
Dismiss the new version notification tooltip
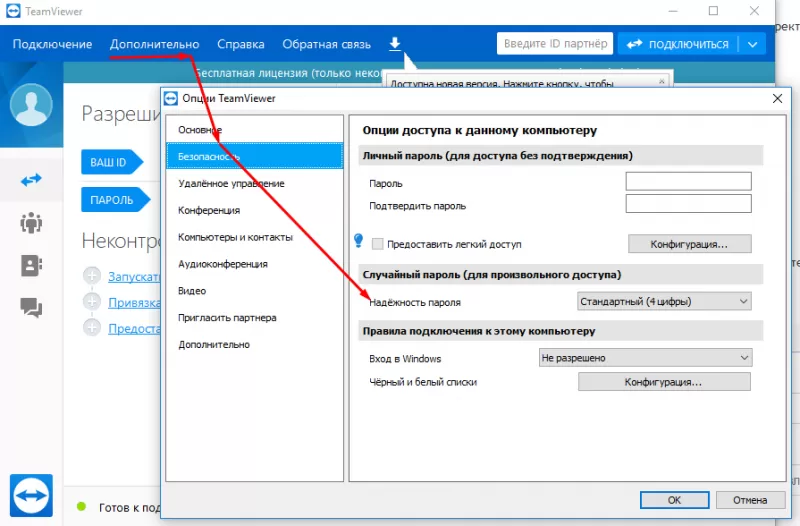pyautogui.click(x=662, y=81)
